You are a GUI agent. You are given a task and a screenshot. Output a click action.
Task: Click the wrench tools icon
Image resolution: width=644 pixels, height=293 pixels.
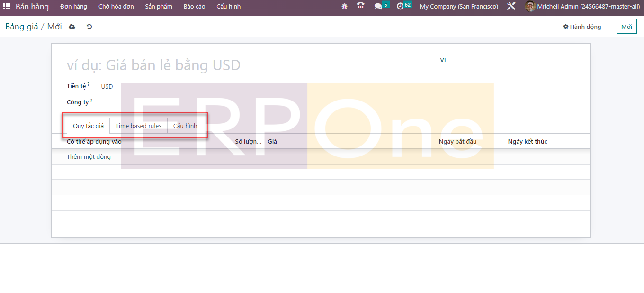click(x=511, y=7)
